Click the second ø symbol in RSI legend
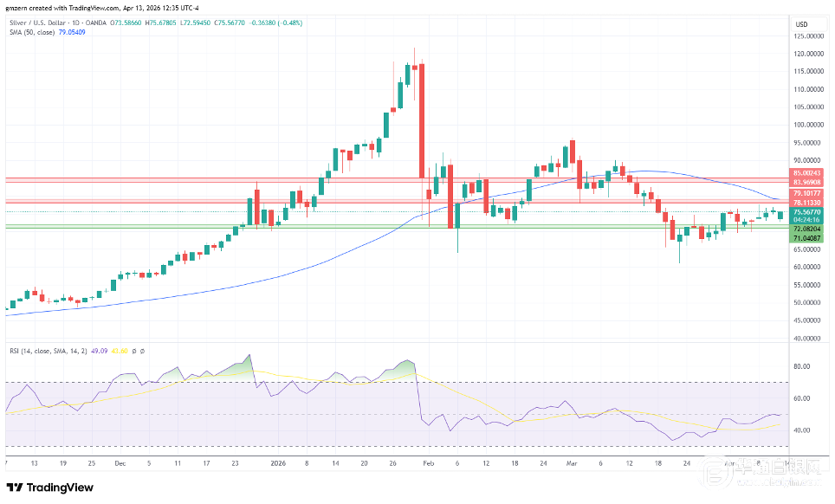 pos(142,351)
